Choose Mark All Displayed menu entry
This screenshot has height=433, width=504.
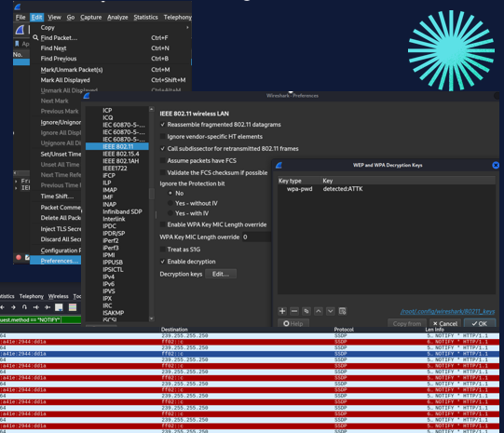pos(65,80)
